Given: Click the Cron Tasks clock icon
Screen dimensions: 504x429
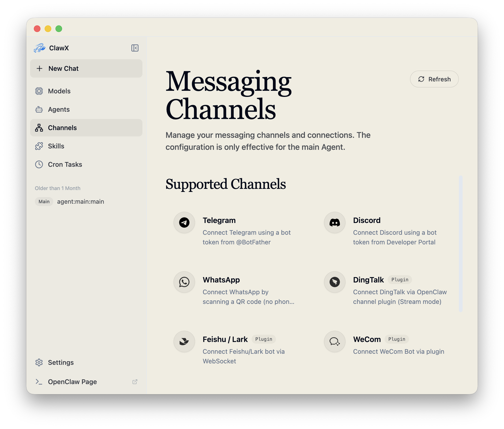Looking at the screenshot, I should [39, 164].
